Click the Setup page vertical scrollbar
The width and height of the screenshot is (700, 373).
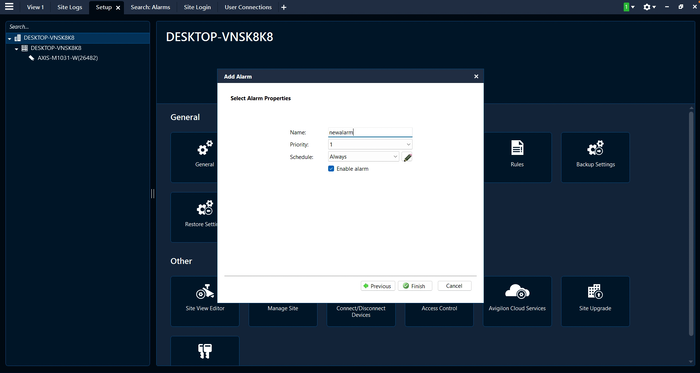pos(692,223)
